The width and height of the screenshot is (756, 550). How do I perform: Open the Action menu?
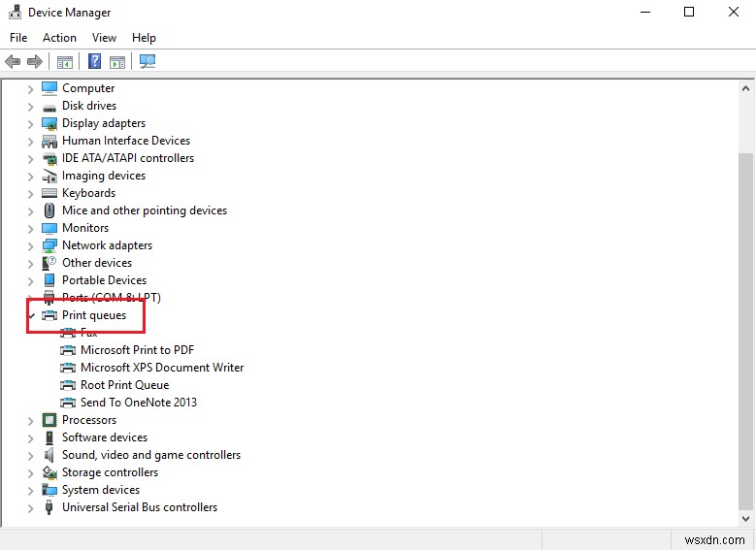(59, 38)
